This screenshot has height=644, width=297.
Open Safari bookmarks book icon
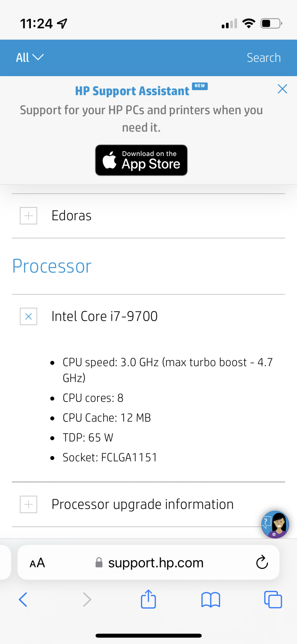click(211, 599)
